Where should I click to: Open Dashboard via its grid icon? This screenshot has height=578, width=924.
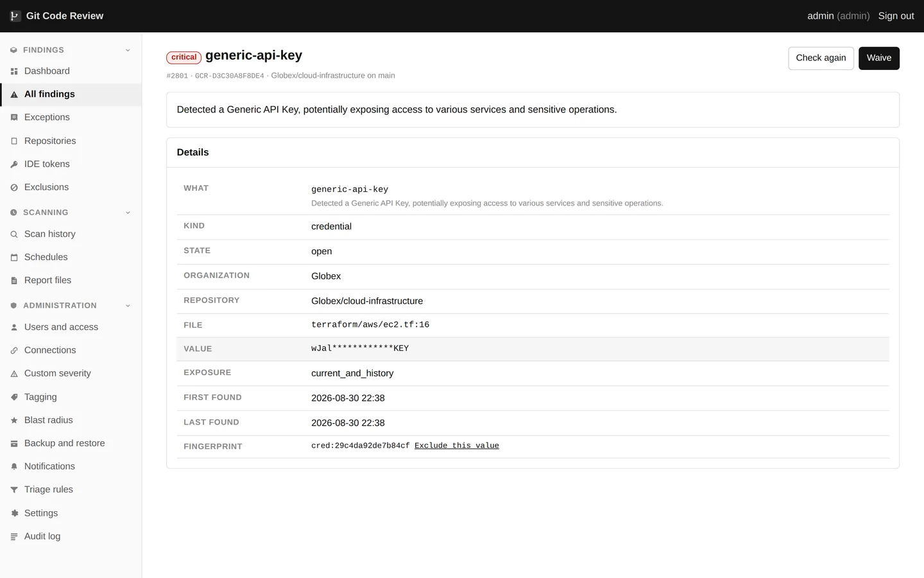[x=14, y=71]
